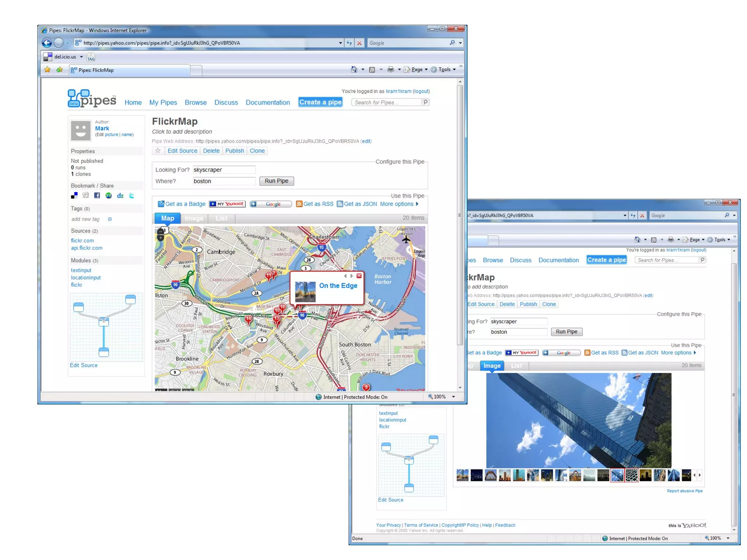747x560 pixels.
Task: Share pipe on Twitter
Action: (132, 196)
